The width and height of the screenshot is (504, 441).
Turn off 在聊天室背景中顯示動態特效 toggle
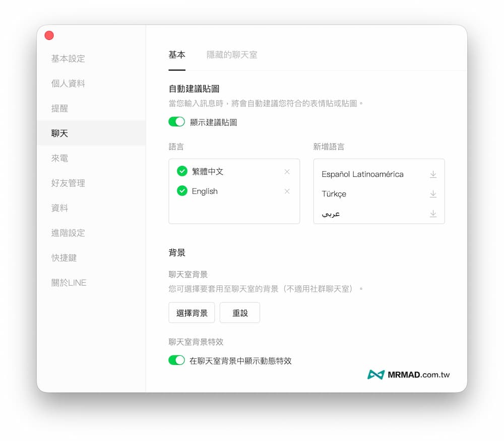tap(176, 360)
